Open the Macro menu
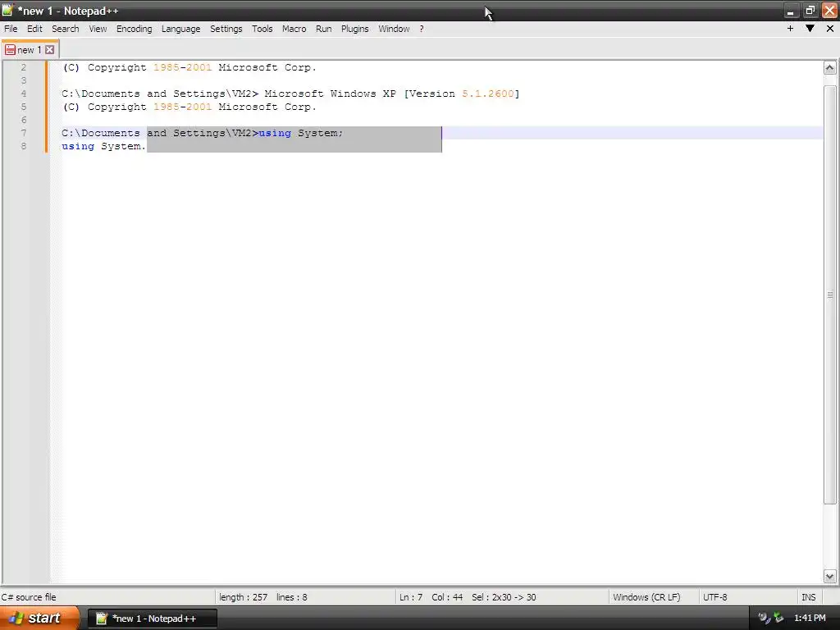 point(294,29)
